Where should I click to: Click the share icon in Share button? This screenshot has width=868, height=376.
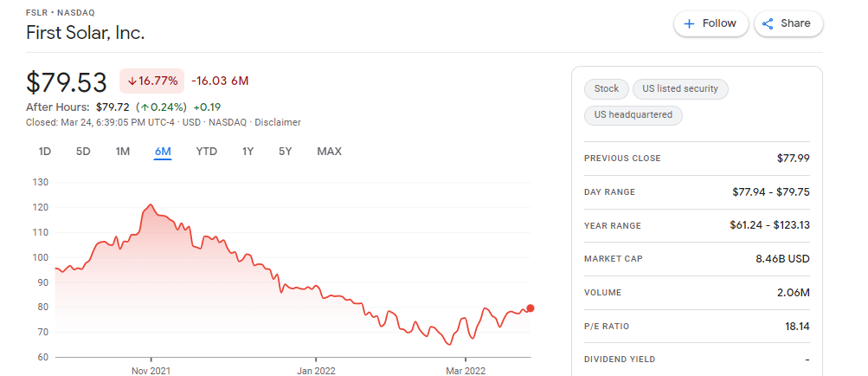point(768,24)
